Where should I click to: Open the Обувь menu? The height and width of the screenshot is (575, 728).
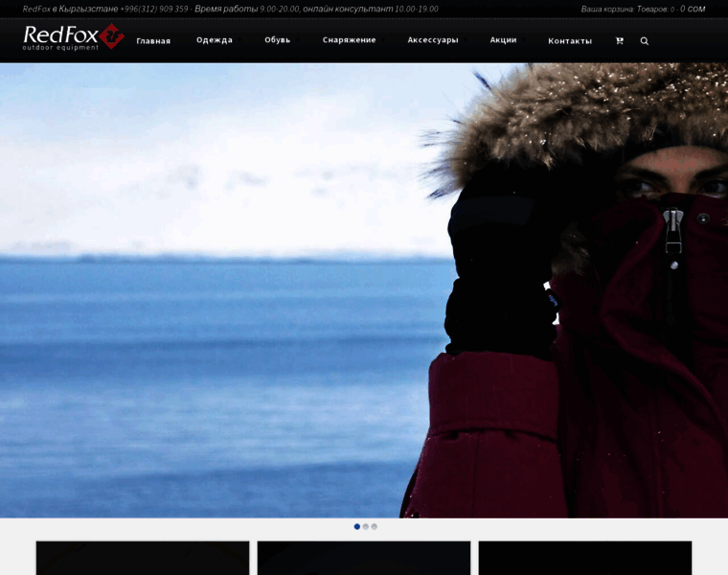coord(278,40)
